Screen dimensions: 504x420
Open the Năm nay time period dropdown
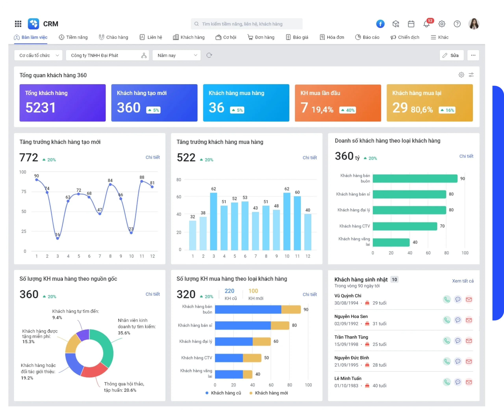176,56
